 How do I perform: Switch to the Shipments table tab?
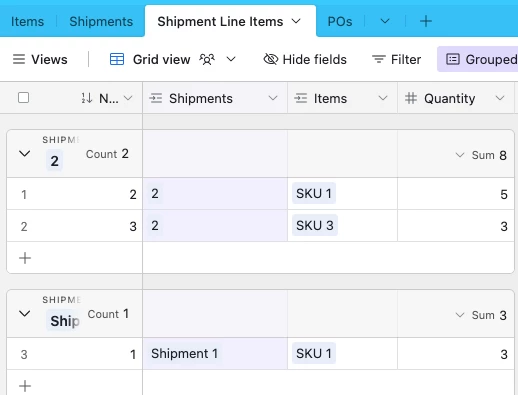(101, 22)
